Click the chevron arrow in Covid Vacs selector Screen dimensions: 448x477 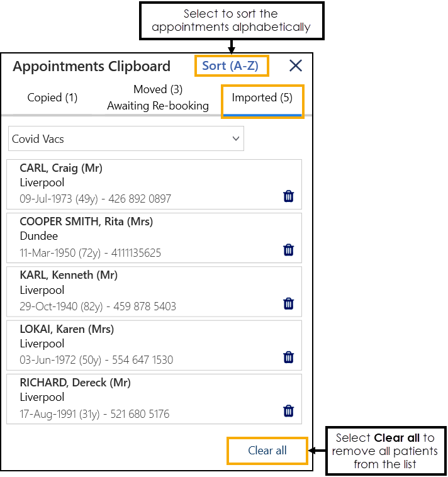tap(236, 138)
